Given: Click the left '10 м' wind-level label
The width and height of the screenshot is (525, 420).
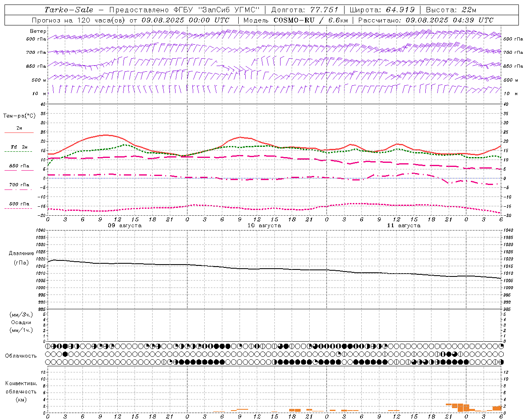Looking at the screenshot, I should coord(39,94).
